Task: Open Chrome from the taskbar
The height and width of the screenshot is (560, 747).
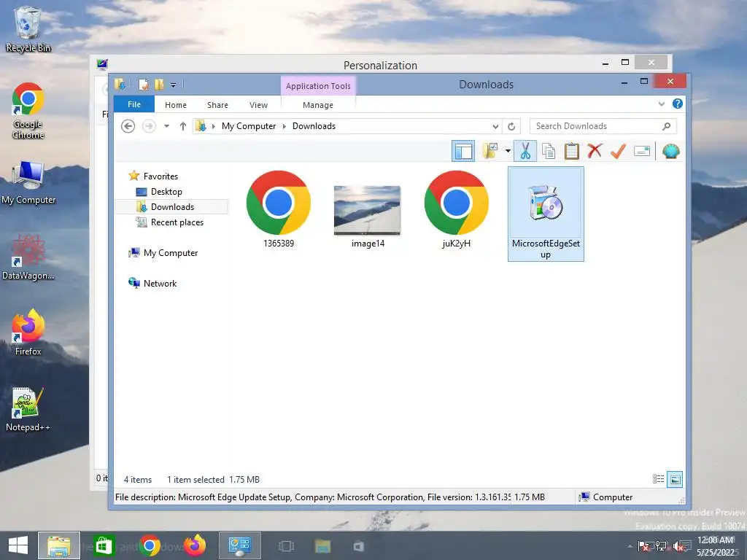Action: click(150, 545)
